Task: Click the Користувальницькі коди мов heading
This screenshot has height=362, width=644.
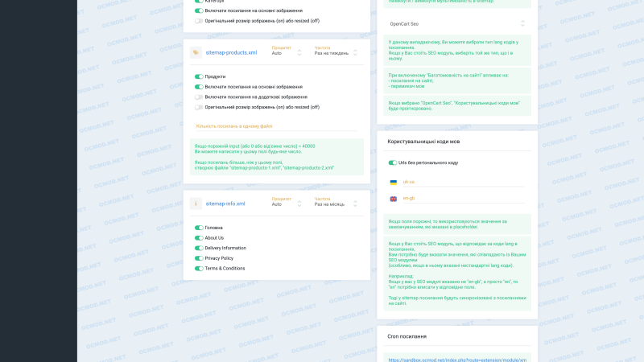Action: (423, 142)
